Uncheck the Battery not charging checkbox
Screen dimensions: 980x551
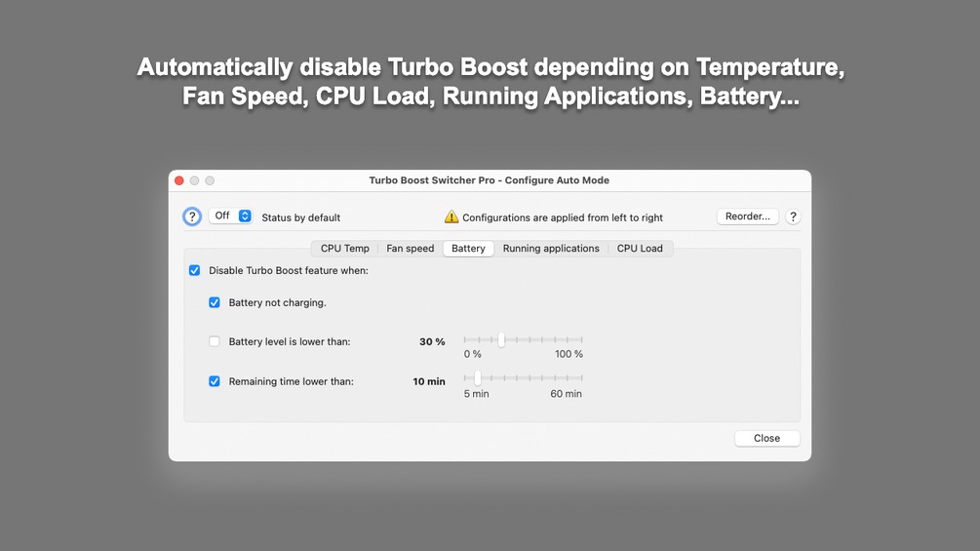coord(215,302)
